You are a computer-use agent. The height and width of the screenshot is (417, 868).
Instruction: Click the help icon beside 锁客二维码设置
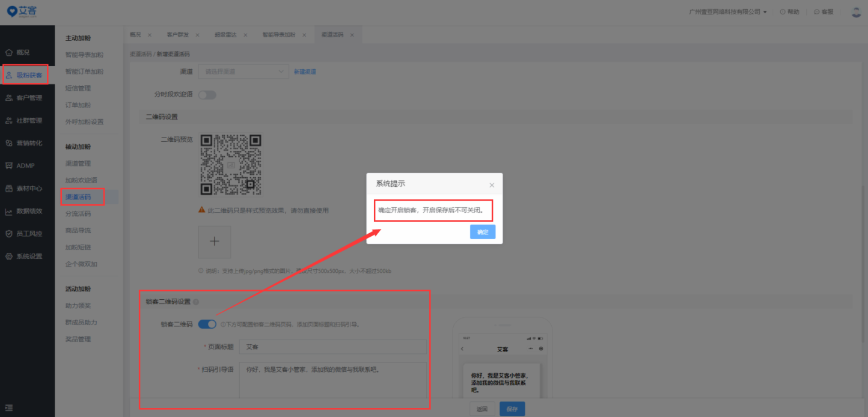[x=196, y=302]
